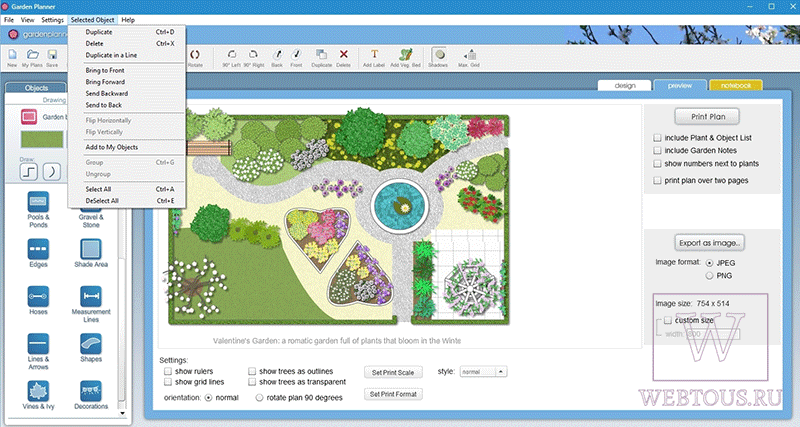Viewport: 800px width, 427px height.
Task: Click Duplicate icon in the toolbar
Action: (x=321, y=55)
